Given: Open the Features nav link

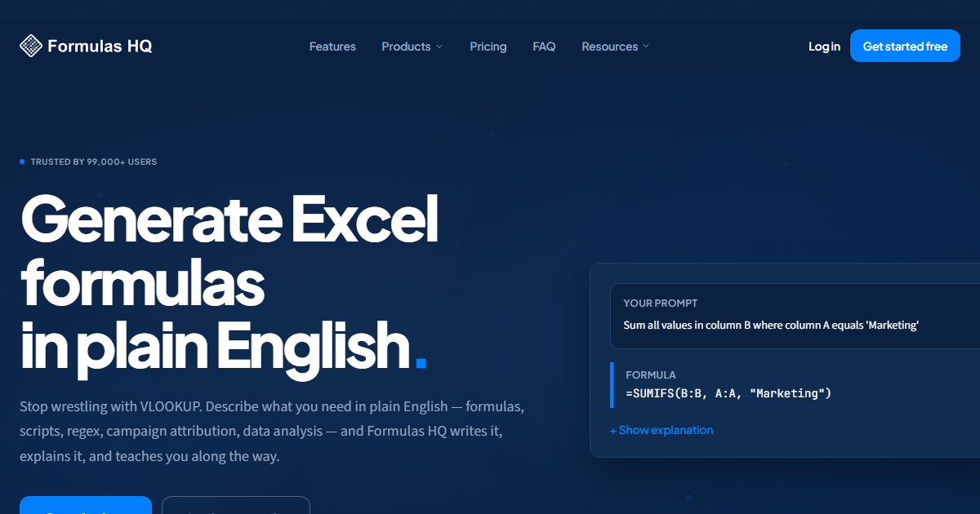Looking at the screenshot, I should [332, 47].
